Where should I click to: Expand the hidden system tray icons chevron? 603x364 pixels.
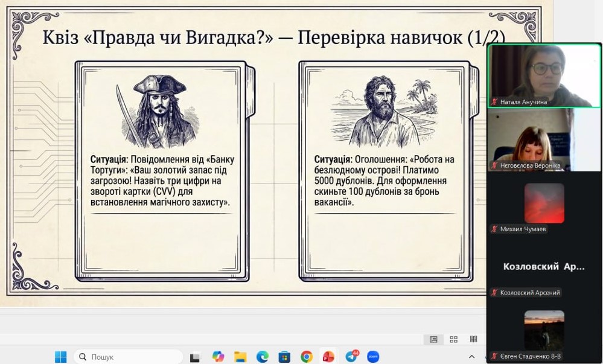click(472, 357)
